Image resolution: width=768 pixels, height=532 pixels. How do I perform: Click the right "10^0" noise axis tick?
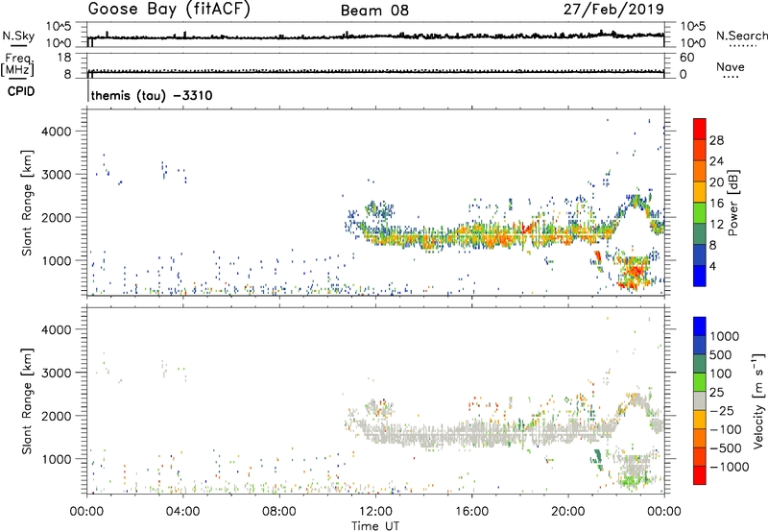click(x=692, y=43)
